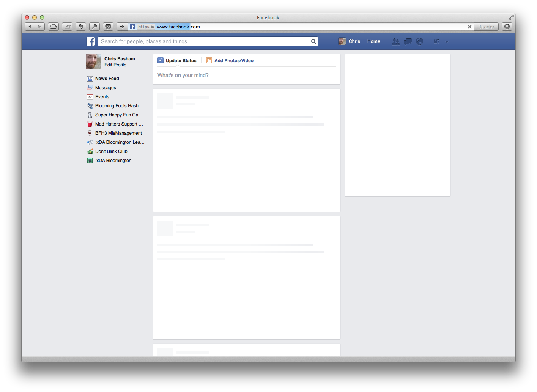Click the Share toolbar button in Safari

click(x=67, y=27)
